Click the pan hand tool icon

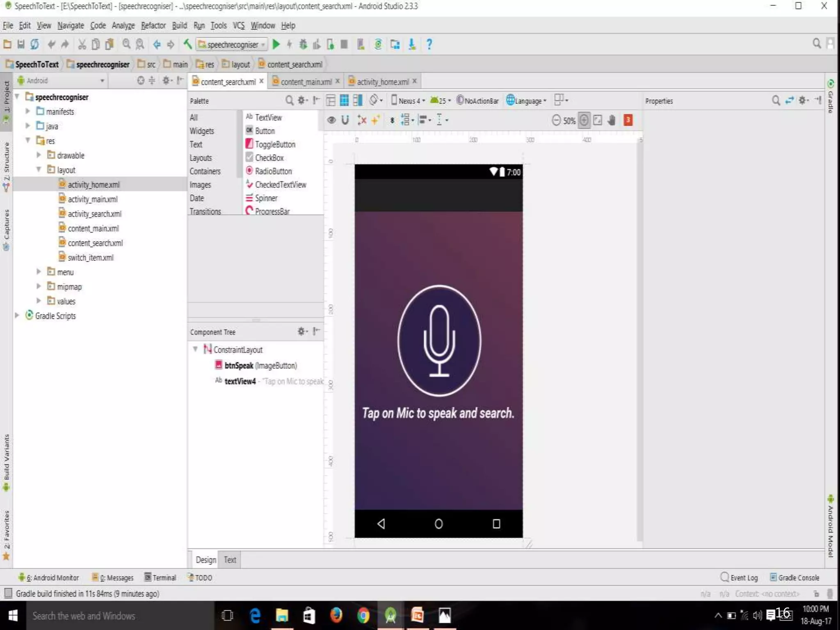coord(611,120)
